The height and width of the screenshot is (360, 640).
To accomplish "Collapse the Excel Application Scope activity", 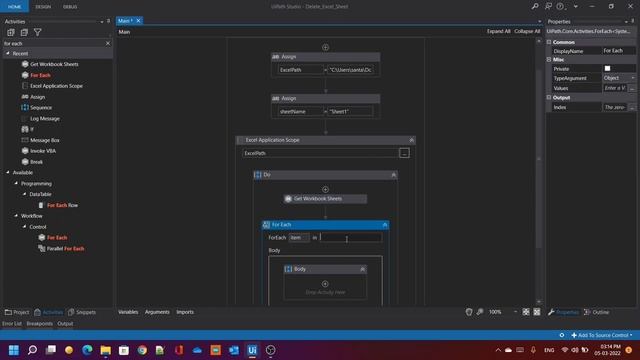I will tap(411, 140).
